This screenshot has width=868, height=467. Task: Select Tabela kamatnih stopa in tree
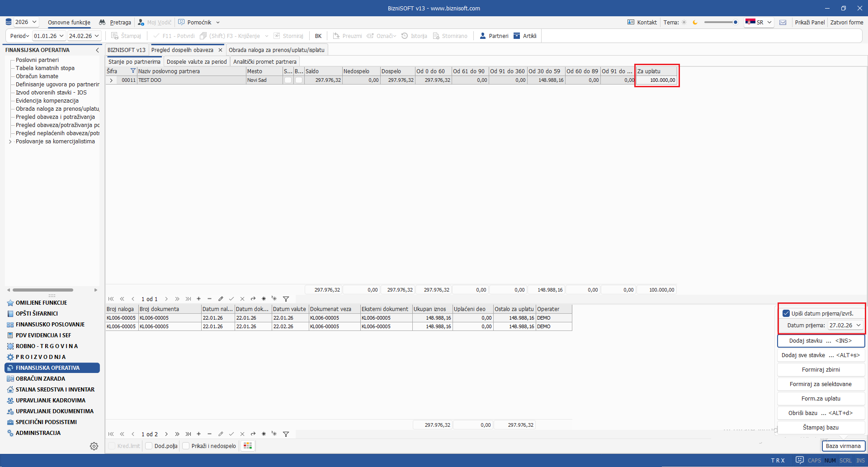click(45, 68)
